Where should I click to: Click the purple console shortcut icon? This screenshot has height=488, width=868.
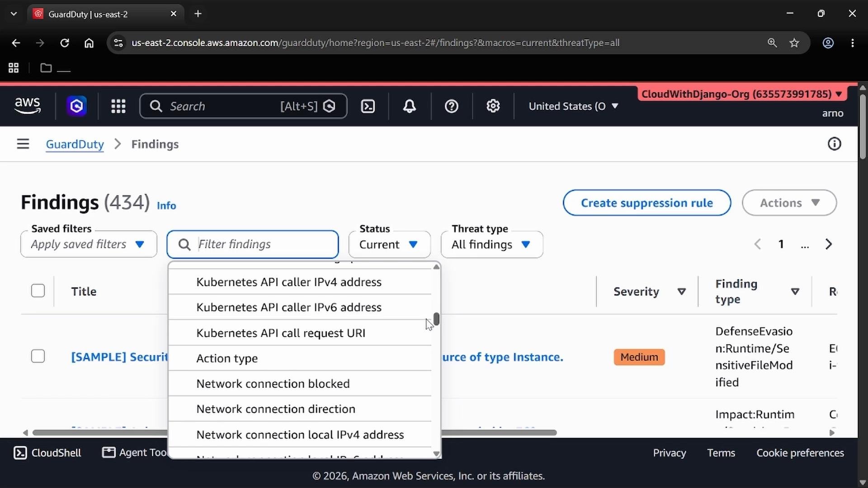[x=77, y=106]
